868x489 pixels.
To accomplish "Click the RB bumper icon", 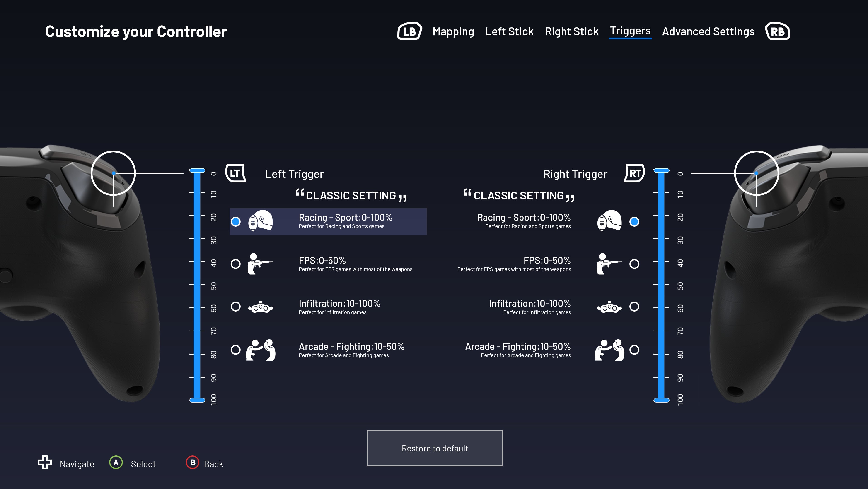I will [777, 31].
